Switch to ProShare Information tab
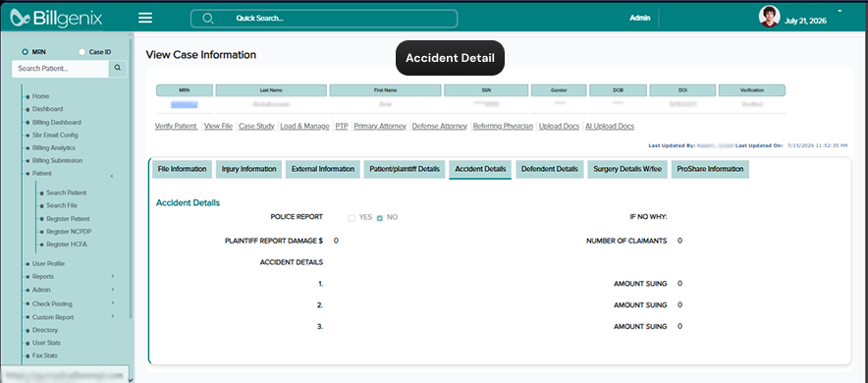Image resolution: width=868 pixels, height=383 pixels. (x=710, y=169)
